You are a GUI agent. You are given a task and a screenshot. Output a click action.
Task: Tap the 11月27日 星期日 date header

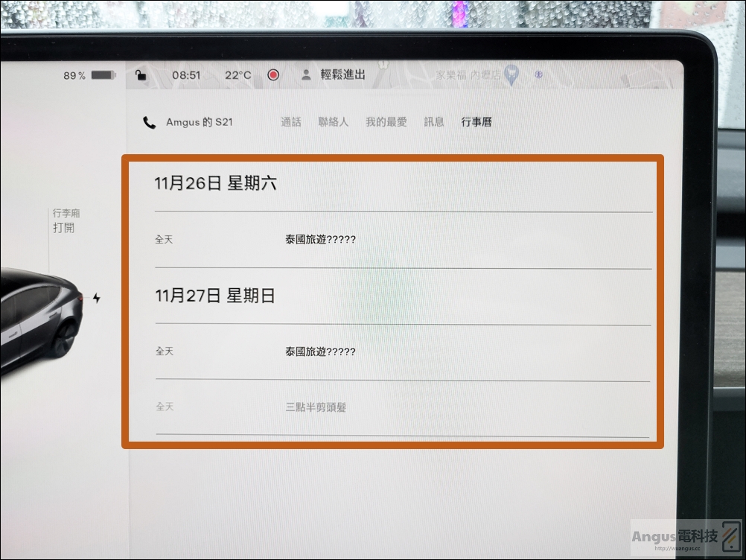(x=215, y=296)
